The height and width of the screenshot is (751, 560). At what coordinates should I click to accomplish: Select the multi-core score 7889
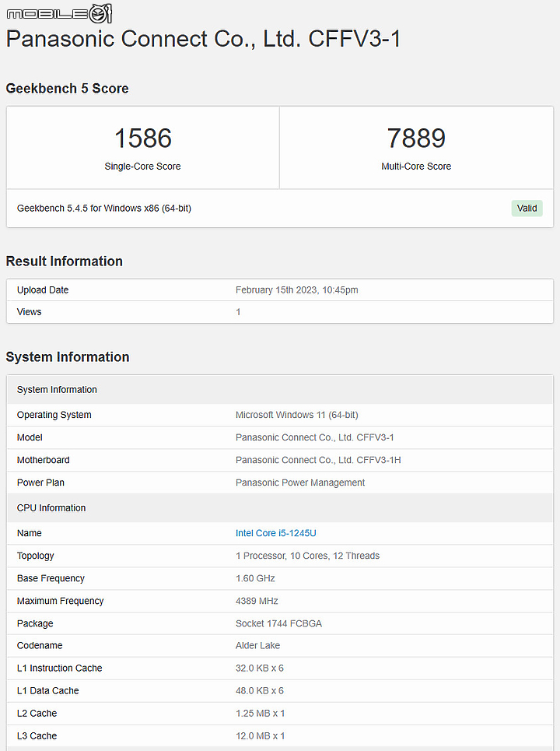[416, 138]
